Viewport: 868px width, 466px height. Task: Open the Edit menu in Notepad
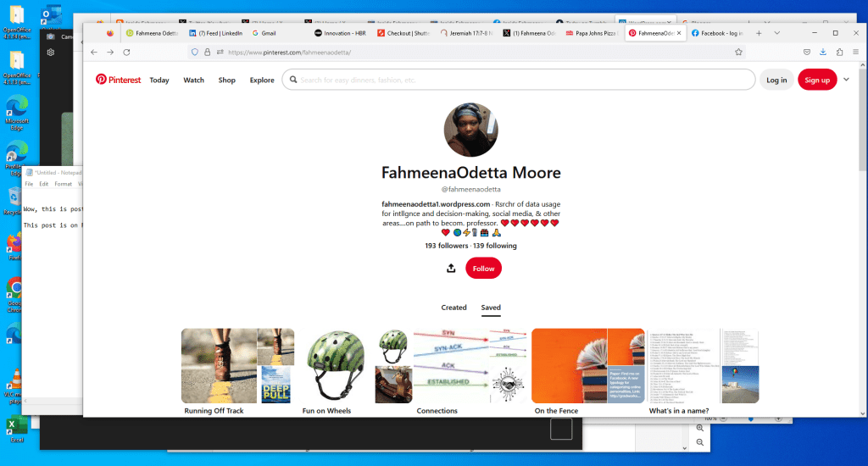click(44, 185)
